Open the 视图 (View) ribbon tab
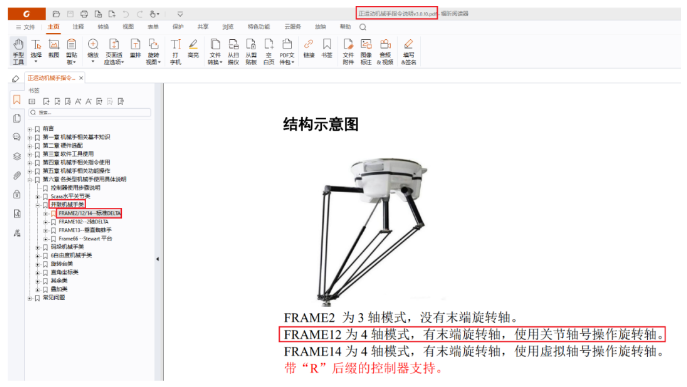This screenshot has width=687, height=387. tap(128, 27)
